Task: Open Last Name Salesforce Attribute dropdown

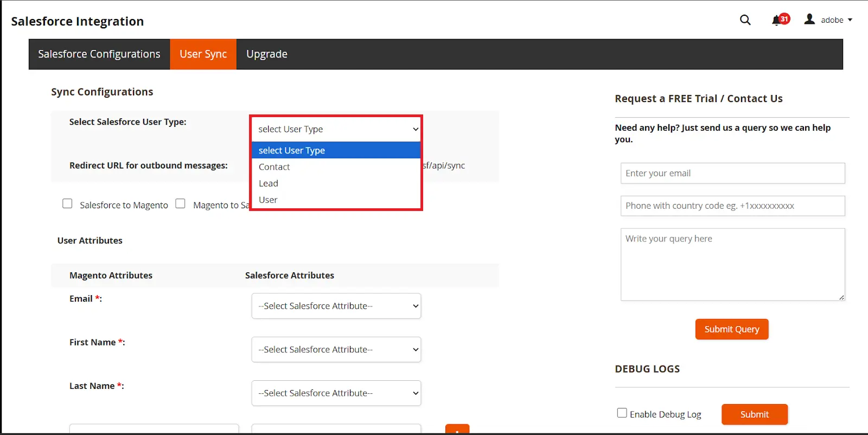Action: coord(336,393)
